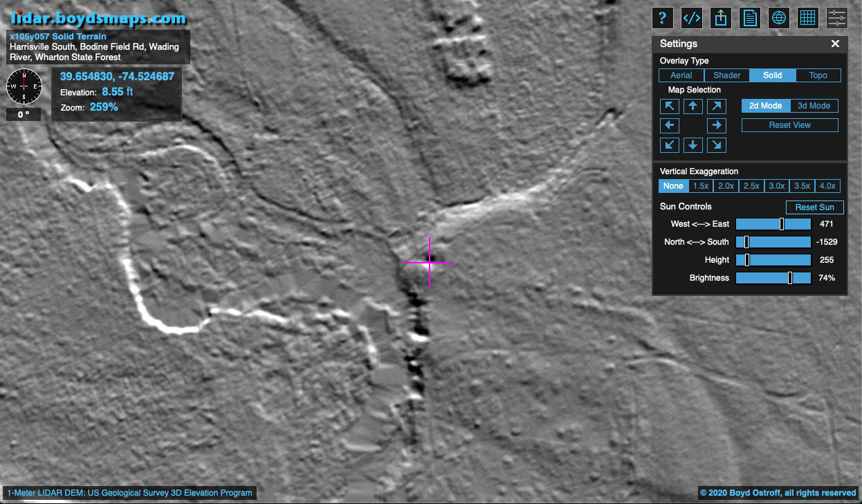Switch to 3d Mode
Viewport: 862px width, 504px height.
point(814,106)
